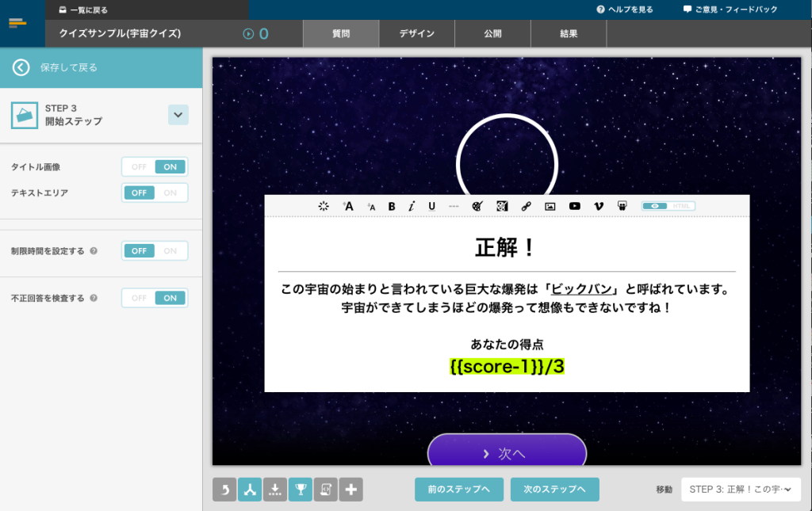Click the 次のステップへ button
The width and height of the screenshot is (812, 511).
554,490
